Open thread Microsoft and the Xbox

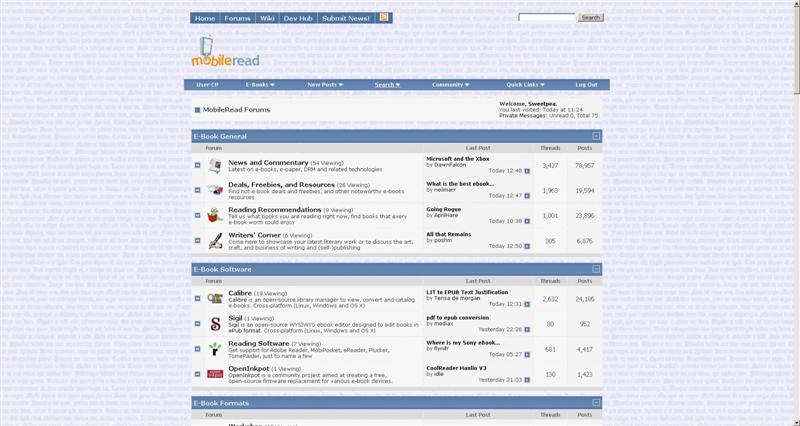tap(458, 159)
